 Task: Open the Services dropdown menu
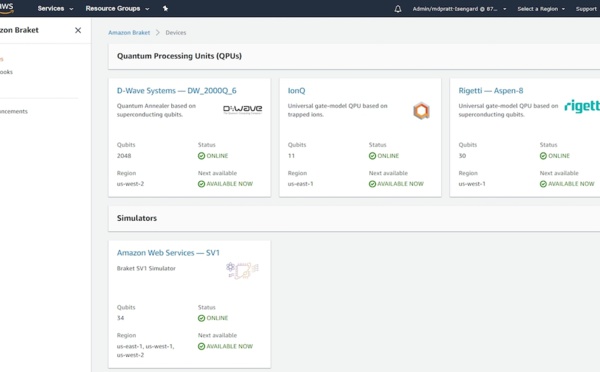tap(55, 8)
